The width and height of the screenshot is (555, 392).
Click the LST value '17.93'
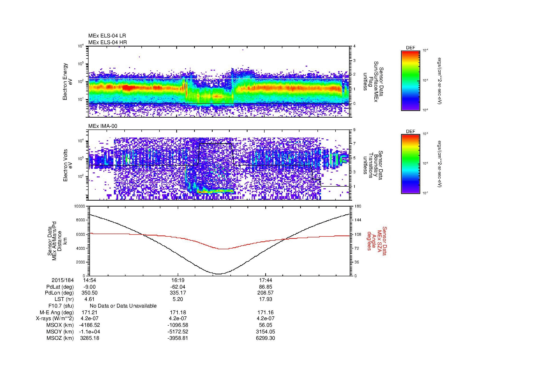[266, 300]
